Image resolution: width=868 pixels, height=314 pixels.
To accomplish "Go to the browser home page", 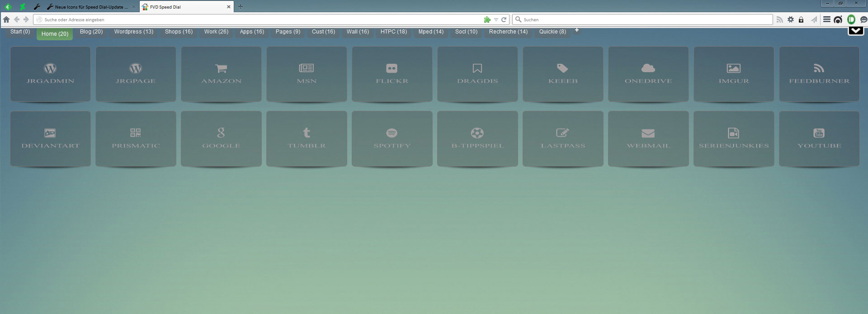I will pyautogui.click(x=6, y=19).
